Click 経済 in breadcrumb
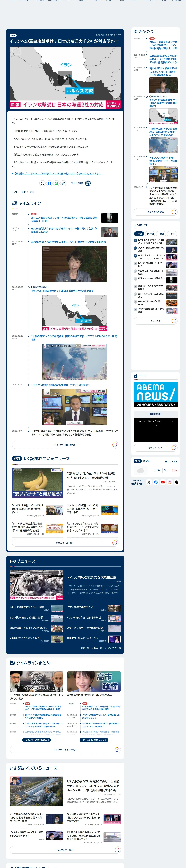 pos(24,192)
